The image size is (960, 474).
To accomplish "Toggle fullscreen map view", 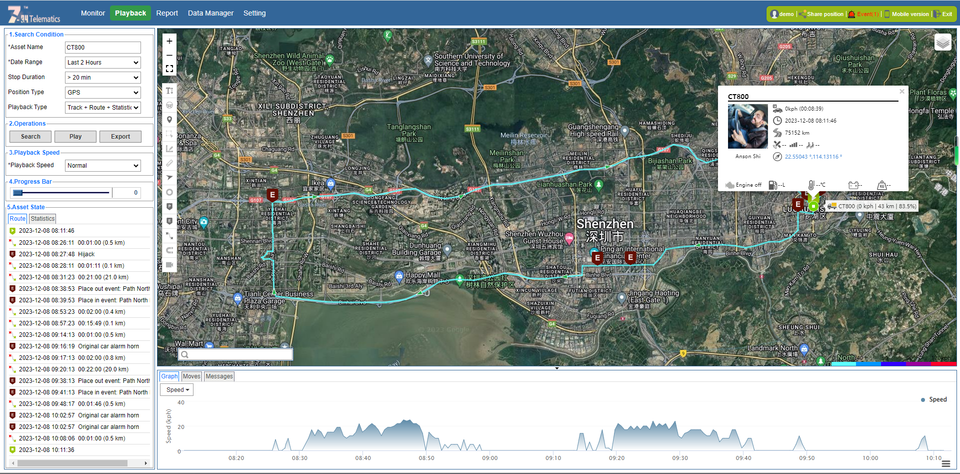I will [x=169, y=69].
